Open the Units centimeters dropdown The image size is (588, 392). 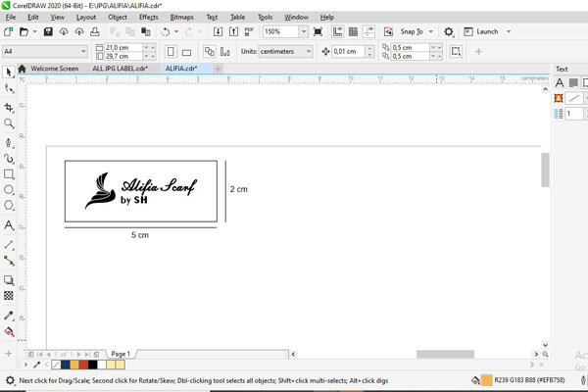[x=309, y=51]
